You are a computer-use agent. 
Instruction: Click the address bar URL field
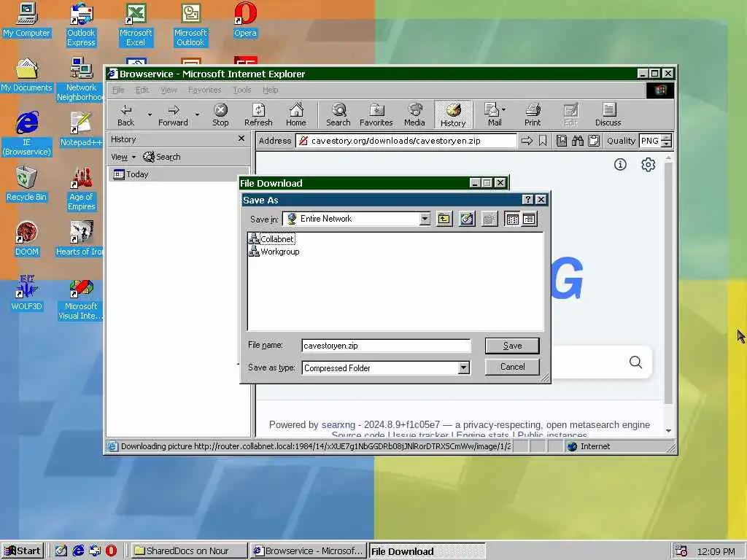[x=406, y=141]
